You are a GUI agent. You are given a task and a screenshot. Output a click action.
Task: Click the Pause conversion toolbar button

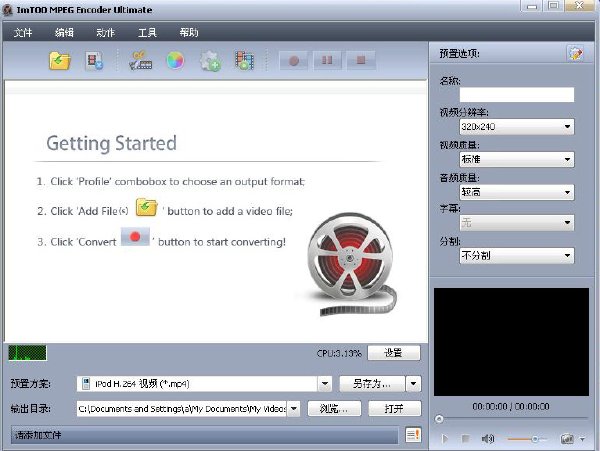point(327,60)
